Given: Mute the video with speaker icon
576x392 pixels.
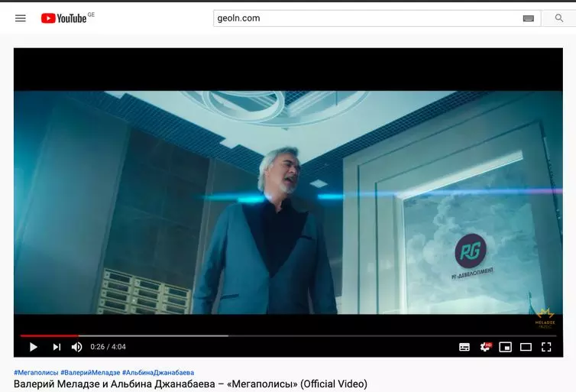Looking at the screenshot, I should (x=77, y=347).
